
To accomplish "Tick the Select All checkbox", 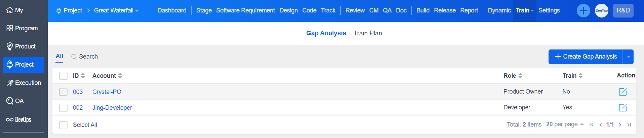I will 63,125.
